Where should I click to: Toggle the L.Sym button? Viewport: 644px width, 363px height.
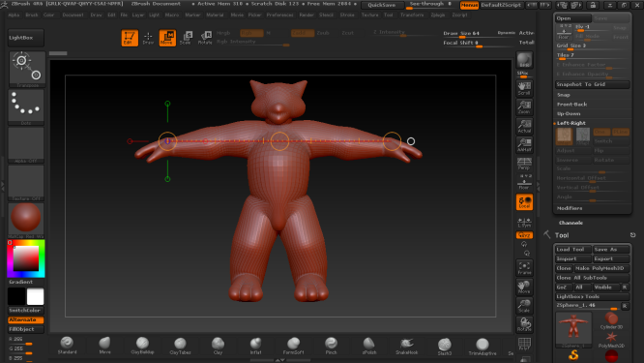click(524, 223)
